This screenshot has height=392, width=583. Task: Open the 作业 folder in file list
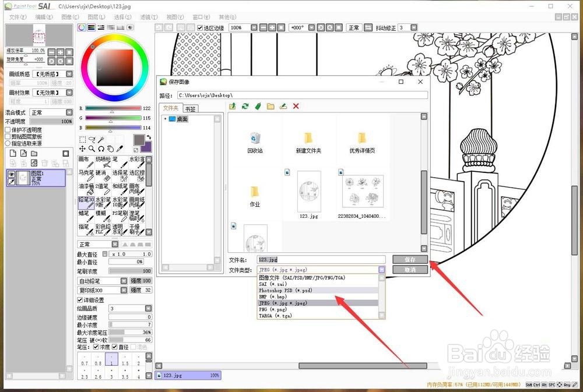[x=255, y=196]
